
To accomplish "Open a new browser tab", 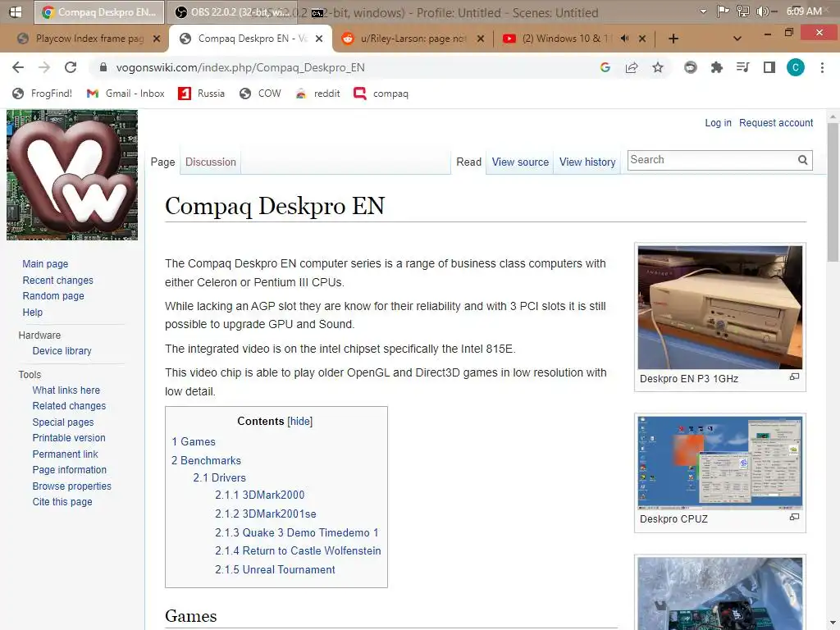I will (x=673, y=39).
